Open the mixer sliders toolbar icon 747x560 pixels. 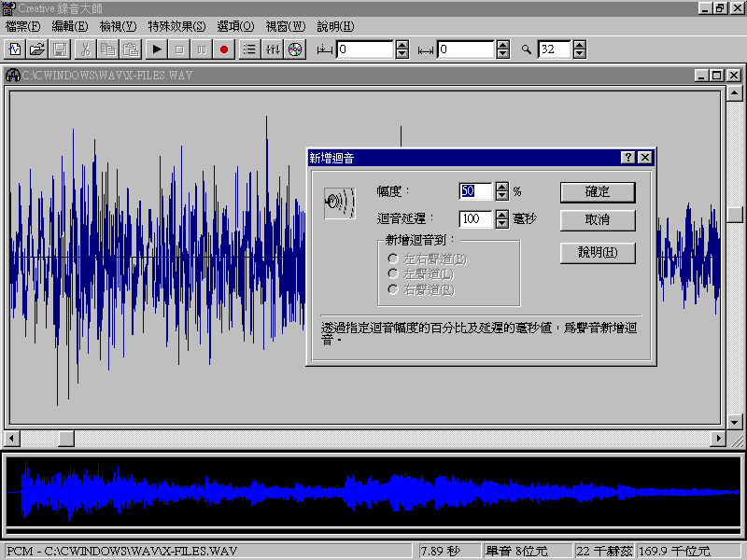tap(273, 49)
